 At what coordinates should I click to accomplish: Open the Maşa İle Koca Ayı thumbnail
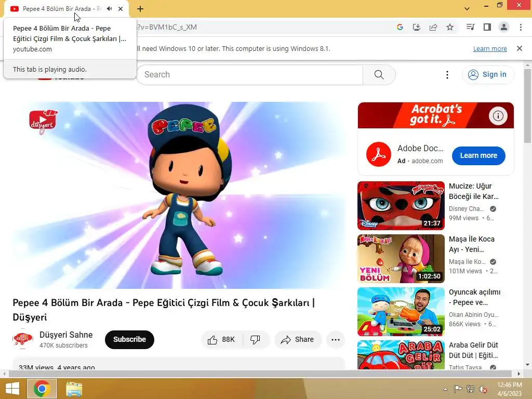401,259
